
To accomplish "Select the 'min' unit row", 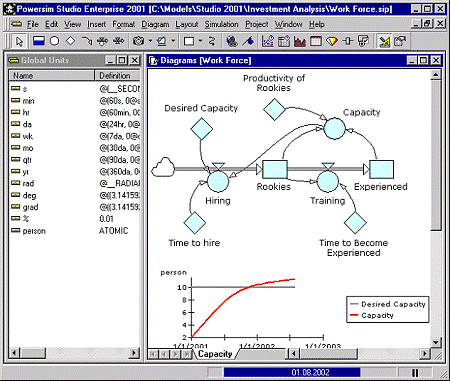I will (x=74, y=101).
